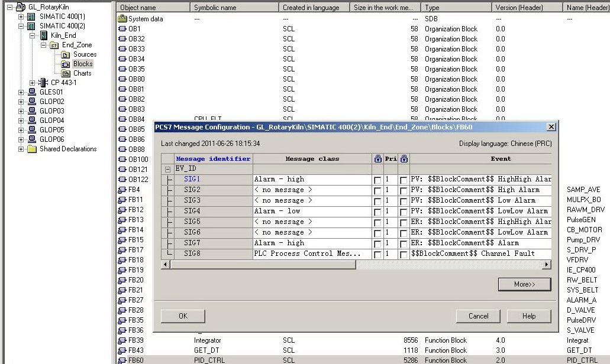Click the GLOP05 PC station icon

[32, 130]
